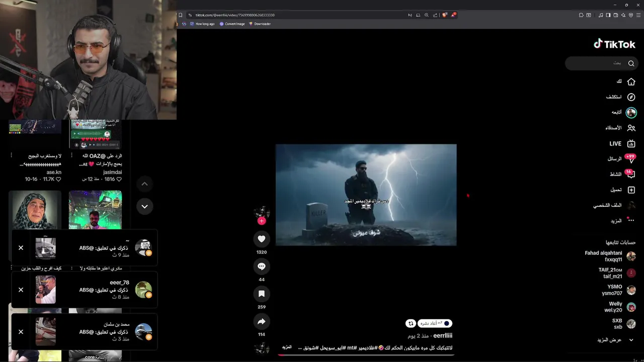The image size is (644, 362).
Task: Open More (المزيد) three-dots menu in sidebar
Action: point(623,221)
